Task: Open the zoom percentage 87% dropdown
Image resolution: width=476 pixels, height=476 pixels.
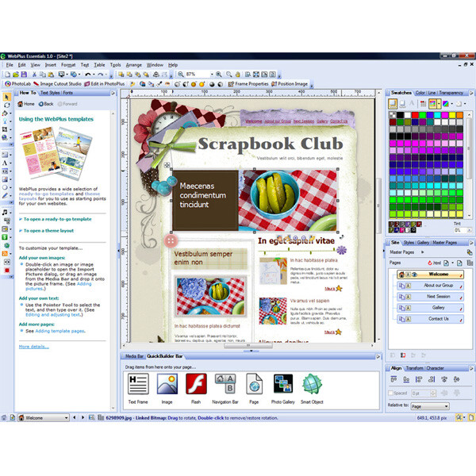Action: (x=212, y=75)
